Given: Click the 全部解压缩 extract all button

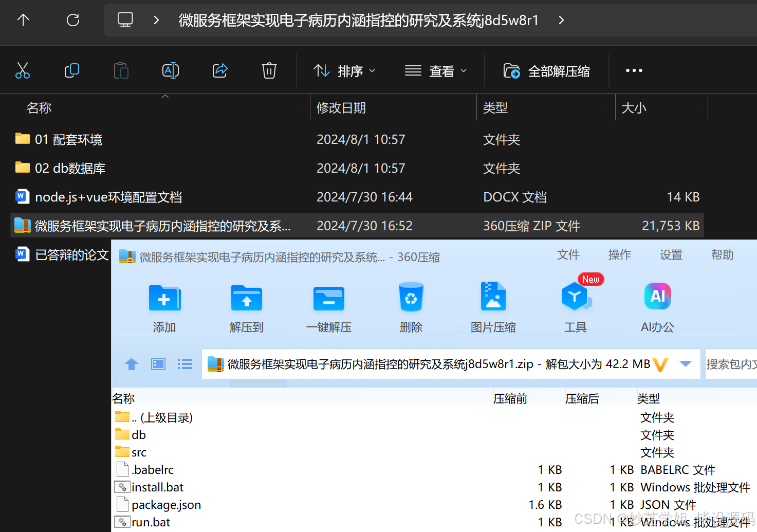Looking at the screenshot, I should coord(547,71).
